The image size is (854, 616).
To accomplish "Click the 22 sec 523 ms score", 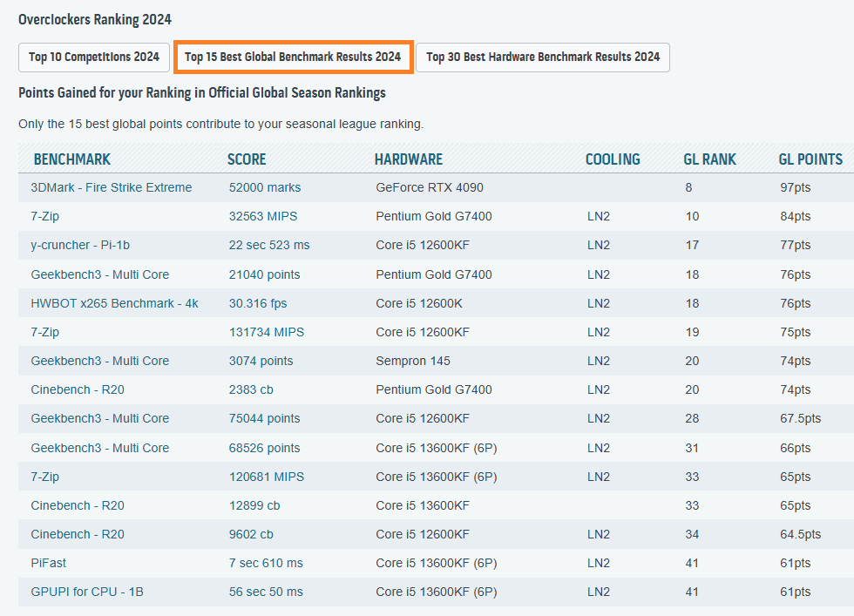I will [x=269, y=245].
